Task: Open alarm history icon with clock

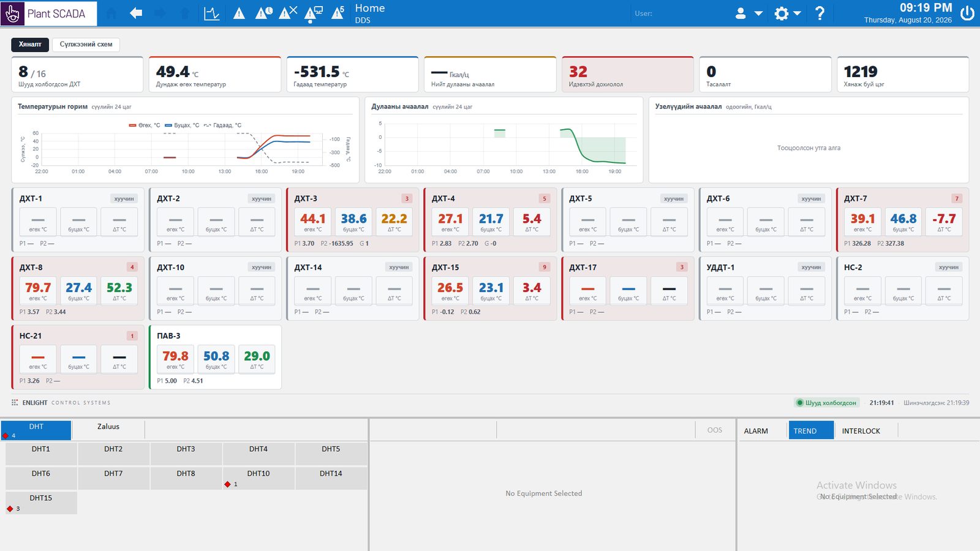Action: coord(264,13)
